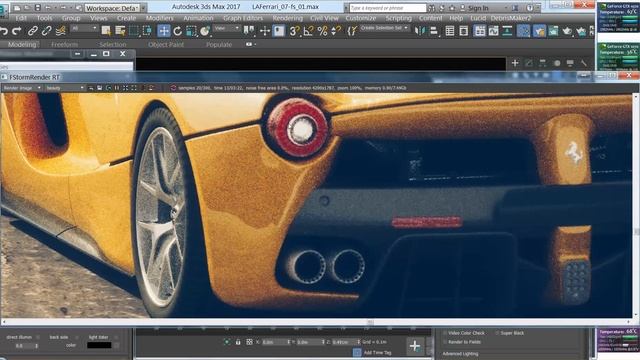The width and height of the screenshot is (640, 360).
Task: Open Reference Coordinate System 'View' dropdown
Action: tap(227, 28)
